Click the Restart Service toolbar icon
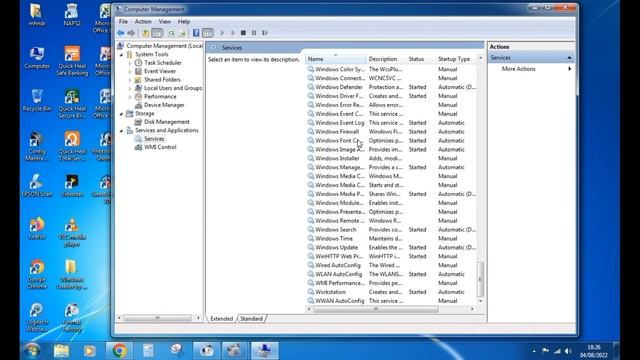The image size is (640, 360). 265,33
